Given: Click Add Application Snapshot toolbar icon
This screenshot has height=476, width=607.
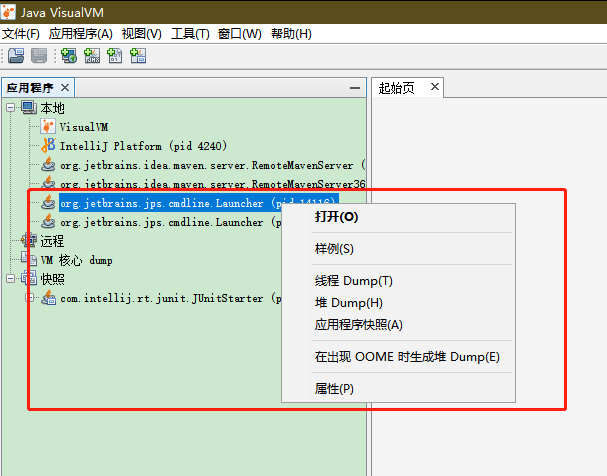Looking at the screenshot, I should (x=138, y=56).
